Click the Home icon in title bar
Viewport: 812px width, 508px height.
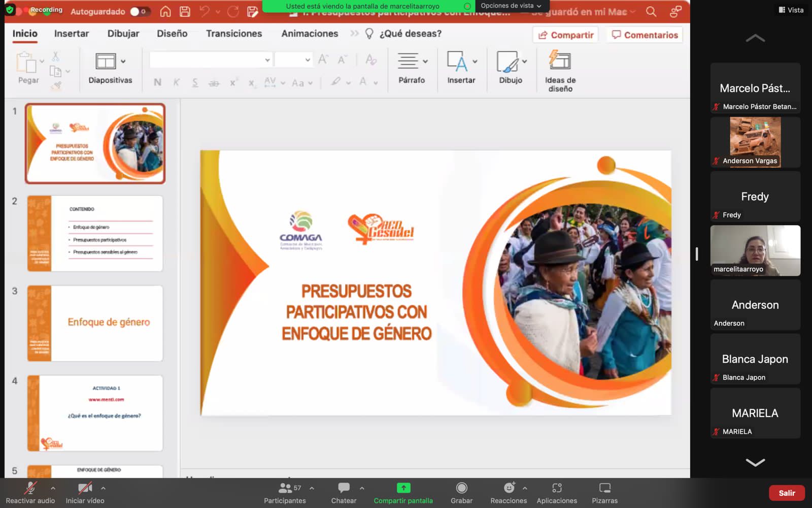165,11
